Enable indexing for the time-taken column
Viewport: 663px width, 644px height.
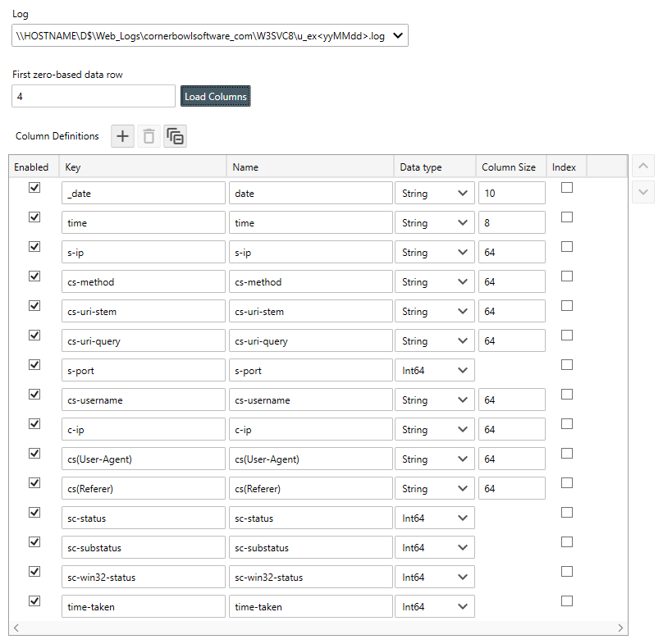567,601
